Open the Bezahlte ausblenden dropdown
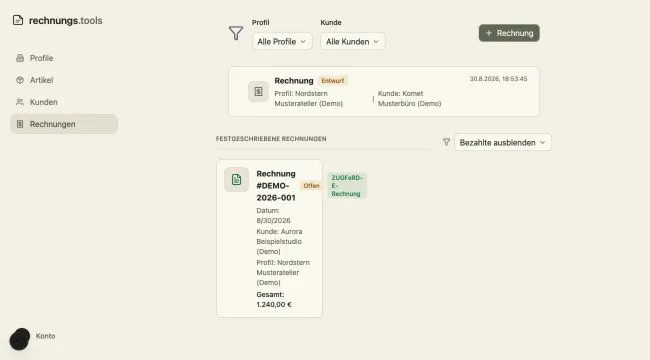Screen dimensions: 650x360 click(502, 142)
